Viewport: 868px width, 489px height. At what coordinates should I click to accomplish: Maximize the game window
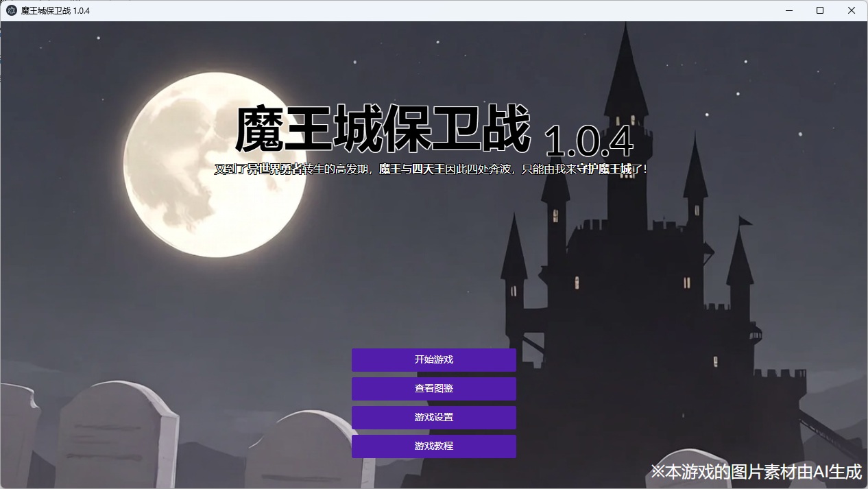[820, 10]
